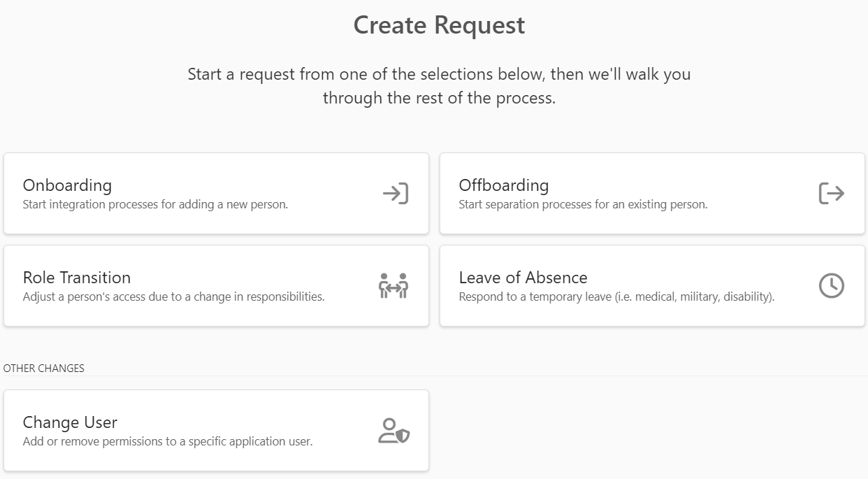The height and width of the screenshot is (479, 868).
Task: Click the OTHER CHANGES section label
Action: [44, 368]
